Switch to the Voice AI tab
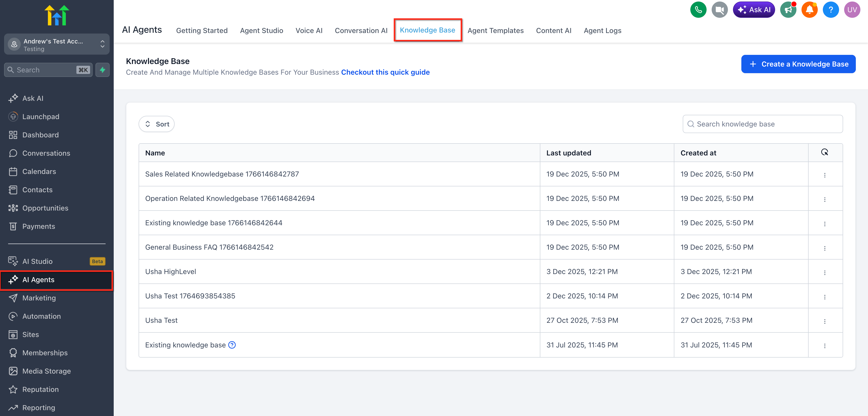 tap(309, 30)
